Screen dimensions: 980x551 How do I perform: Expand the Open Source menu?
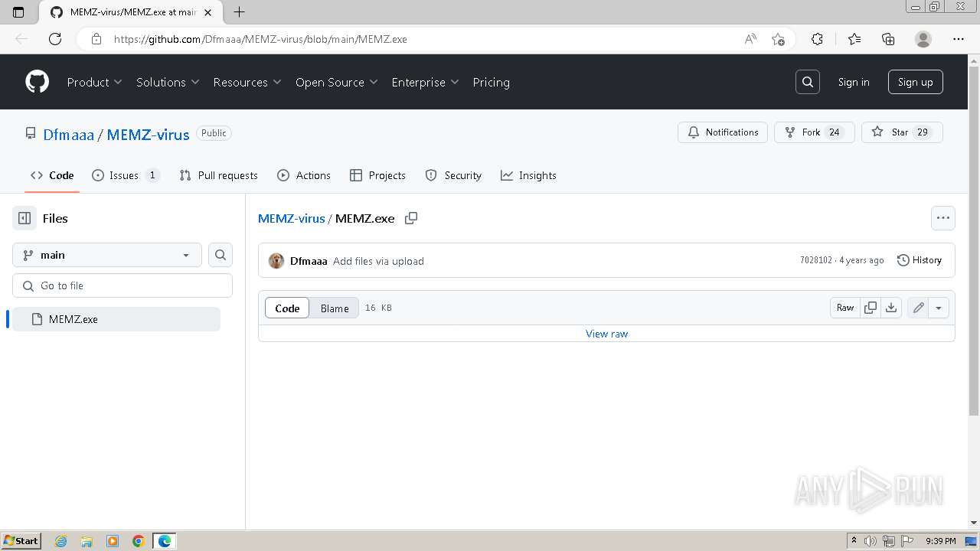click(337, 82)
